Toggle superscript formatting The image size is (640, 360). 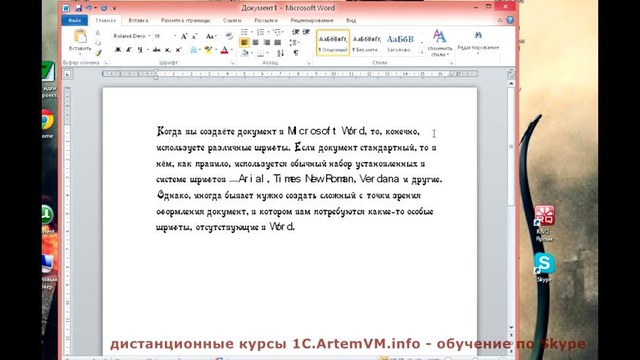tap(178, 50)
